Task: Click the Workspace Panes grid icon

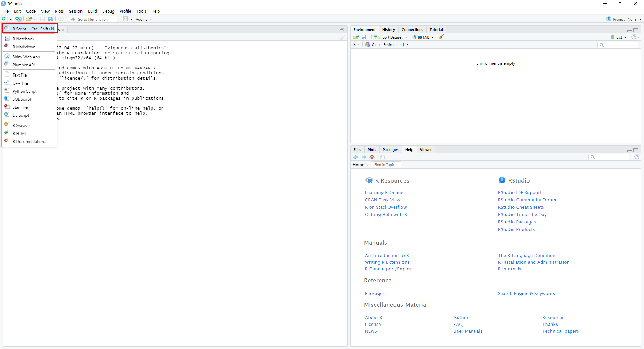Action: point(126,19)
